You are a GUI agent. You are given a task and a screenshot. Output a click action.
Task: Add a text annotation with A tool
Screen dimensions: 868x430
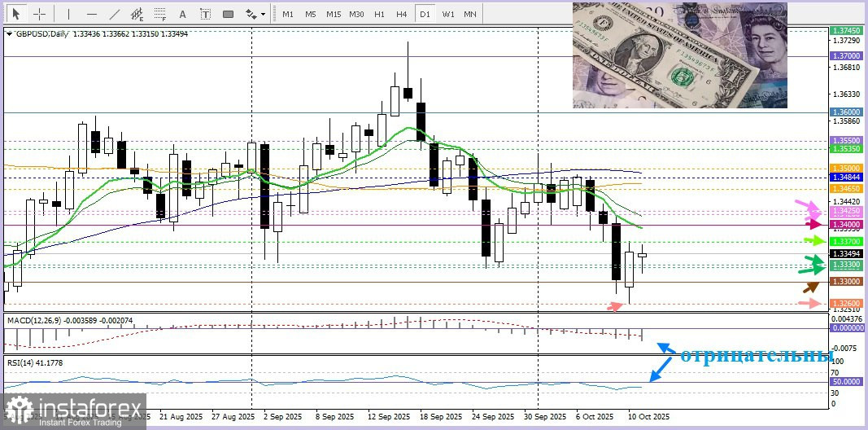[x=182, y=14]
